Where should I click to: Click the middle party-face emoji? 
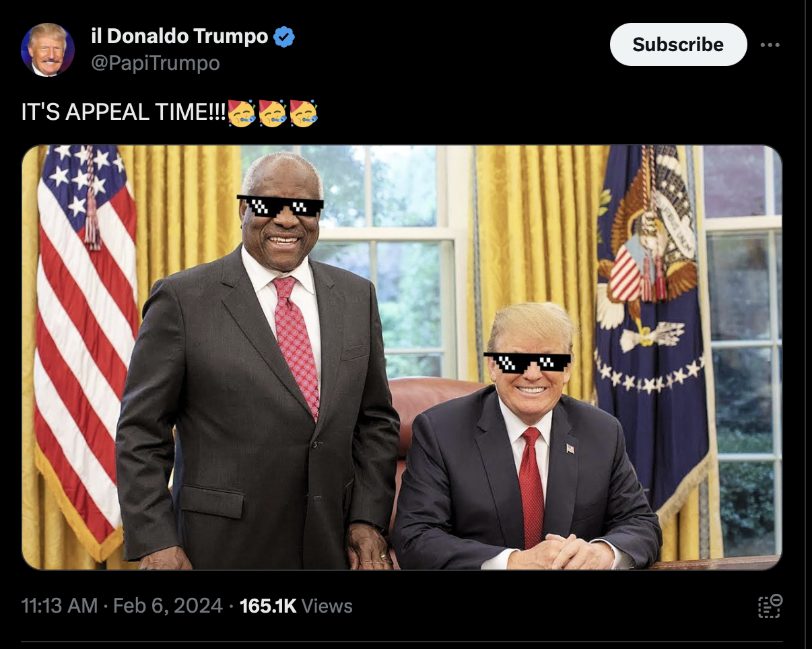[273, 112]
